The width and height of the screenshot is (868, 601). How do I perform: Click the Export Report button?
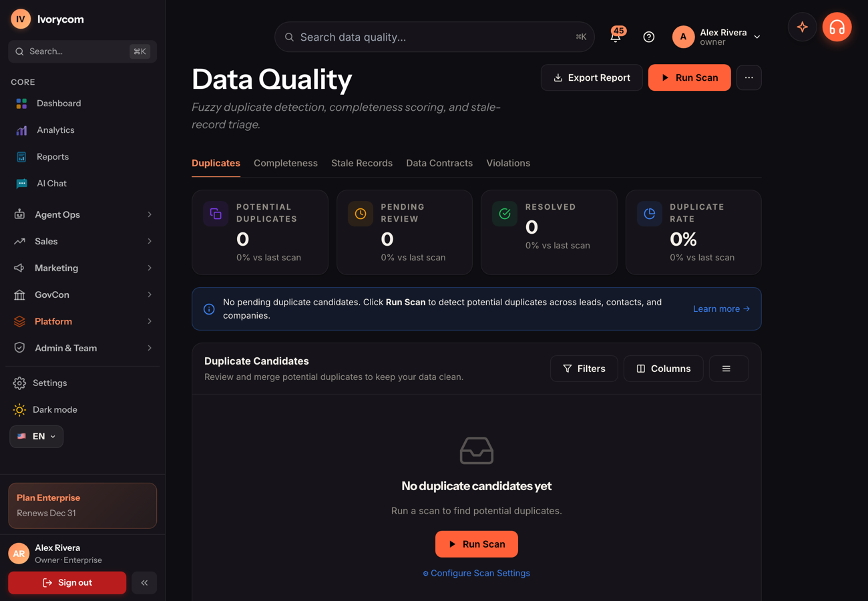click(x=592, y=77)
